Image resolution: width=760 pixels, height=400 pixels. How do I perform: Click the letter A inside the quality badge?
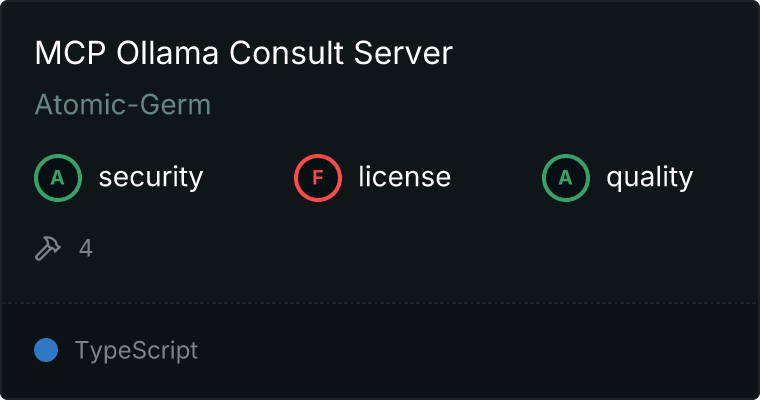[x=566, y=178]
